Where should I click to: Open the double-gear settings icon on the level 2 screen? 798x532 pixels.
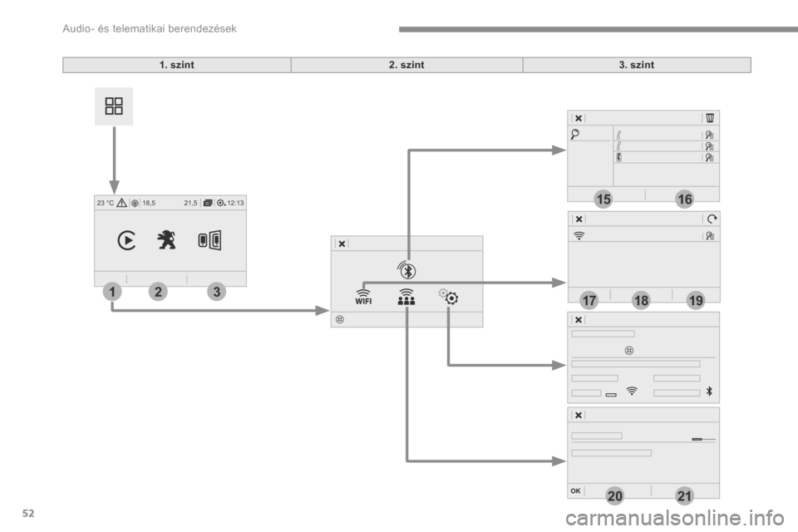(x=448, y=296)
